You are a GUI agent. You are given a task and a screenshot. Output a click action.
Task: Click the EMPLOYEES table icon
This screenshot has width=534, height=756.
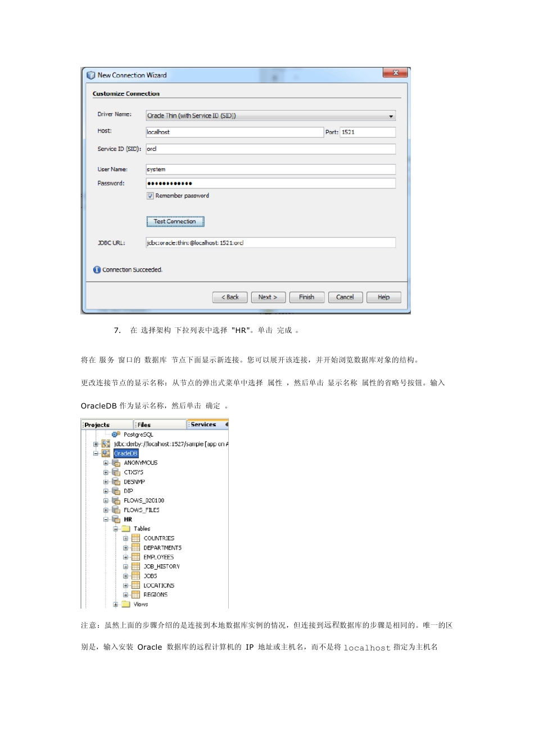(135, 557)
